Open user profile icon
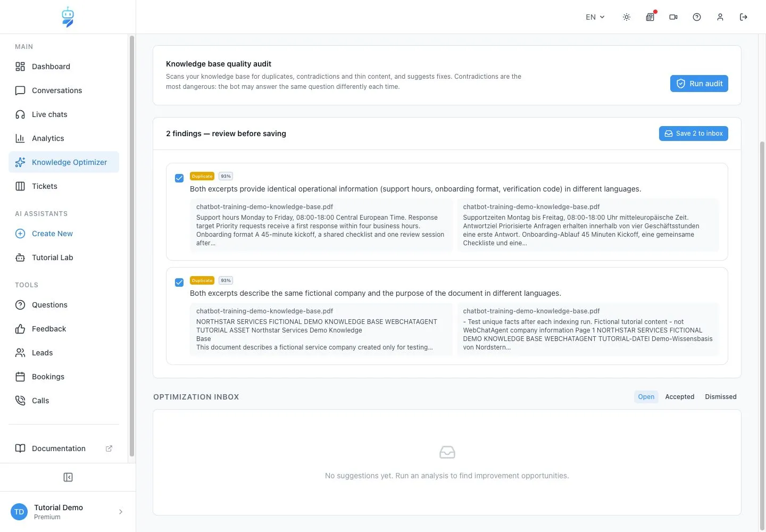The image size is (766, 532). coord(720,17)
